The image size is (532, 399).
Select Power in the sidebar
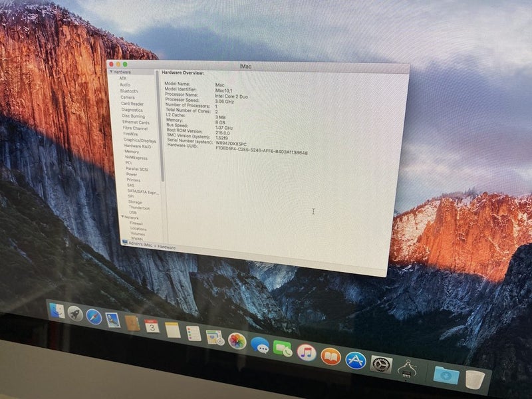coord(132,174)
